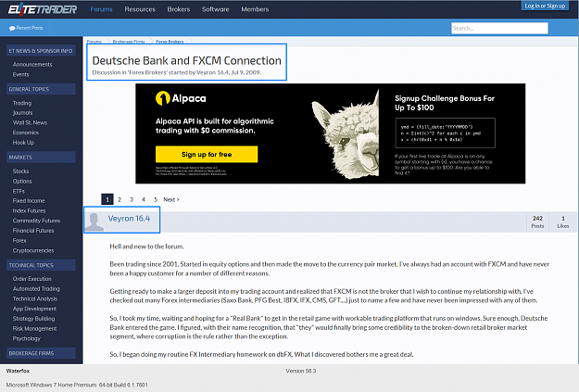Open Forex forum in sidebar

pos(19,241)
